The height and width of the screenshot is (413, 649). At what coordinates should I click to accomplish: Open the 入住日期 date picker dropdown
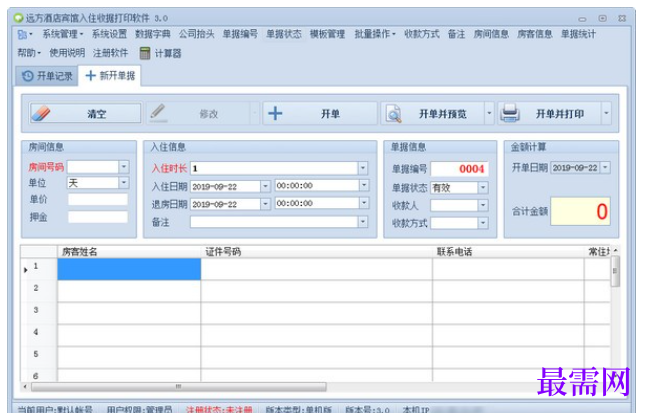(265, 186)
